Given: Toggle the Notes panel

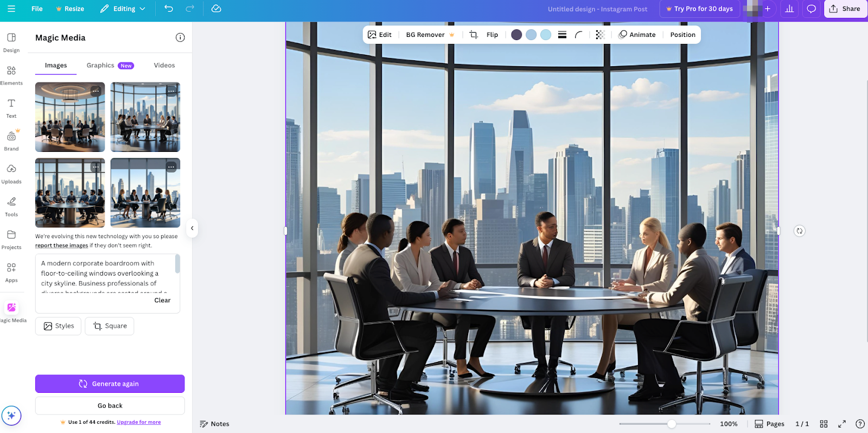Looking at the screenshot, I should 215,424.
